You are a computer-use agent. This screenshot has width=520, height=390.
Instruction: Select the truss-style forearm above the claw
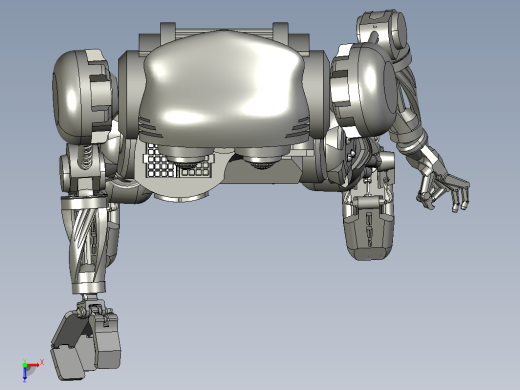[86, 245]
